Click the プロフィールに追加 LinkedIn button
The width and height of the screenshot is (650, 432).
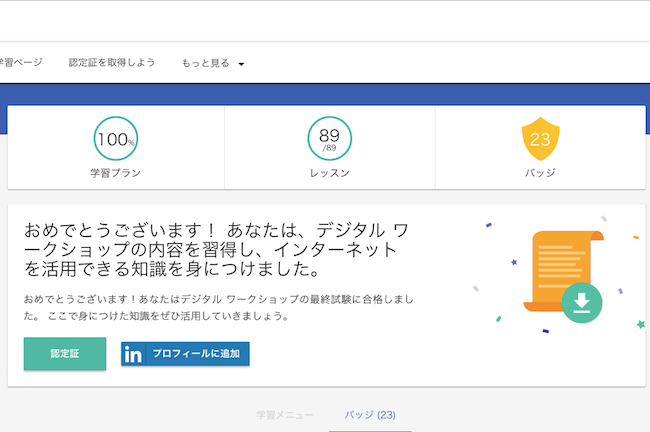tap(185, 354)
